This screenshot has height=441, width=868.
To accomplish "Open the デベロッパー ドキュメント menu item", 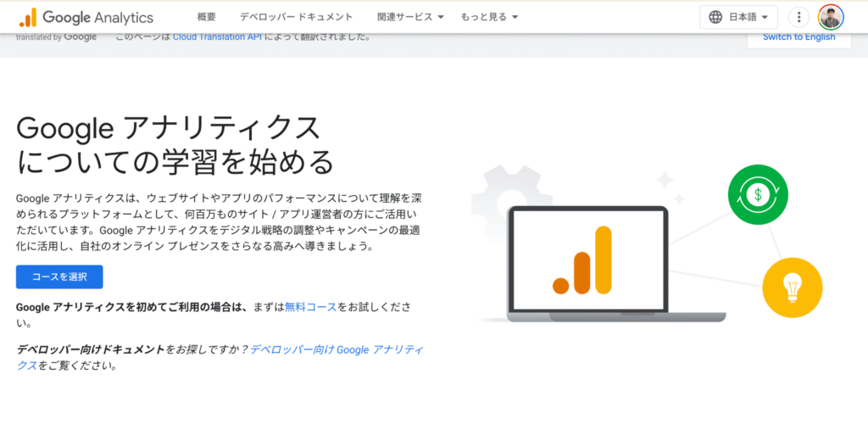I will 296,17.
